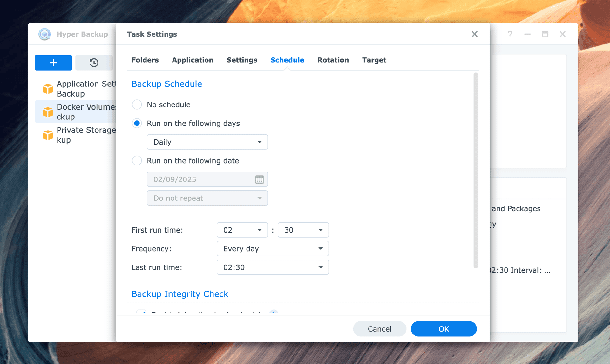The height and width of the screenshot is (364, 610).
Task: Click the Cancel button
Action: tap(379, 329)
